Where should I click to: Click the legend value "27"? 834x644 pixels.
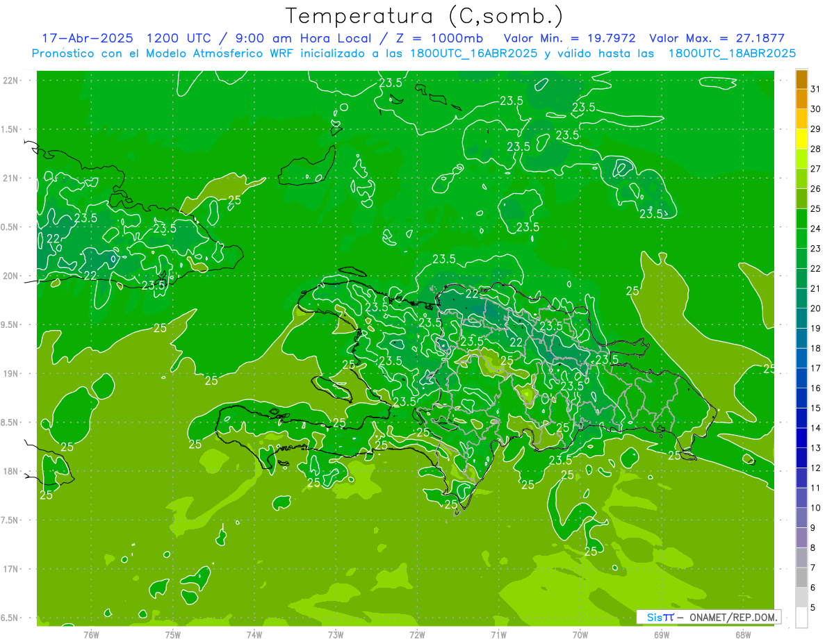(x=815, y=169)
